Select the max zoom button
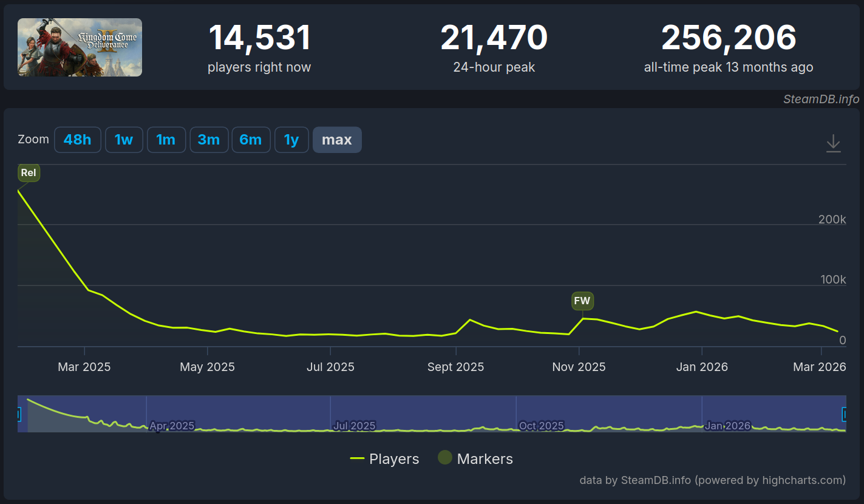Screen dimensions: 864x504 pyautogui.click(x=337, y=140)
